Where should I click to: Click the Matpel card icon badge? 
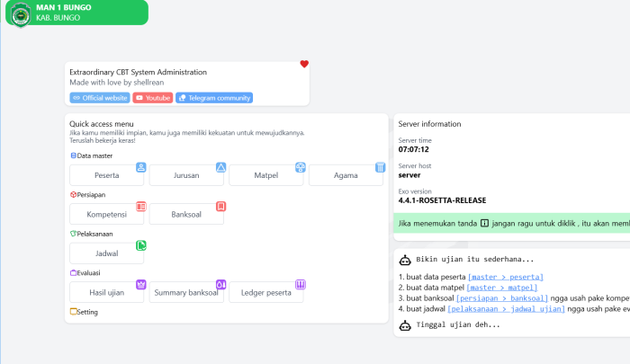301,167
